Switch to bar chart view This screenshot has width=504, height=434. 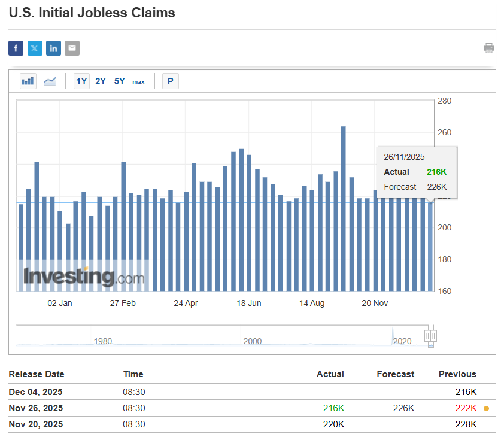[28, 81]
